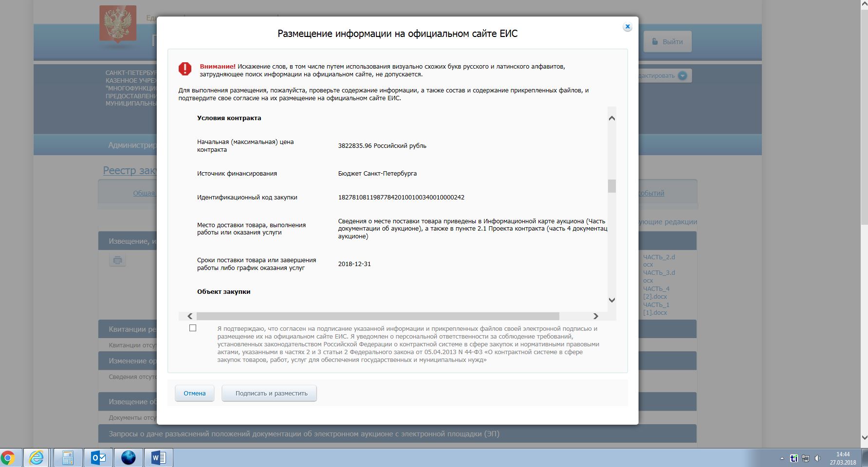Select the событий tab link
This screenshot has width=868, height=467.
pyautogui.click(x=651, y=193)
